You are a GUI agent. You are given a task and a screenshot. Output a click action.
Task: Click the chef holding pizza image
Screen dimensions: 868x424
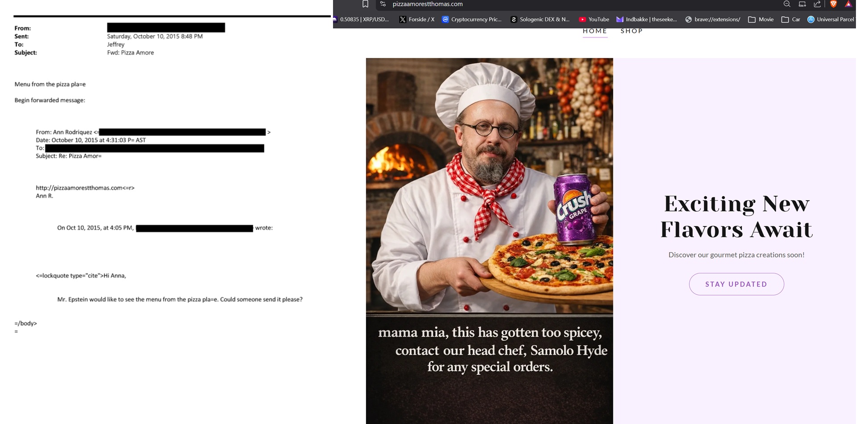click(490, 186)
